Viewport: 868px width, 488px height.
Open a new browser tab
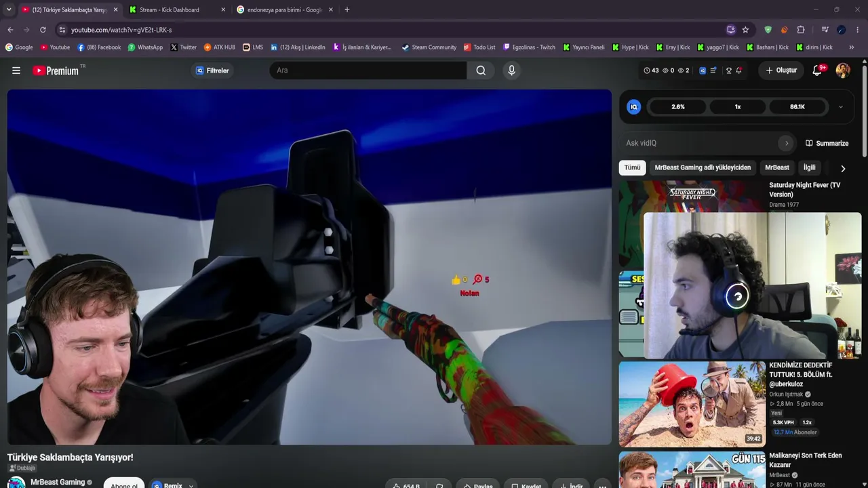click(347, 9)
